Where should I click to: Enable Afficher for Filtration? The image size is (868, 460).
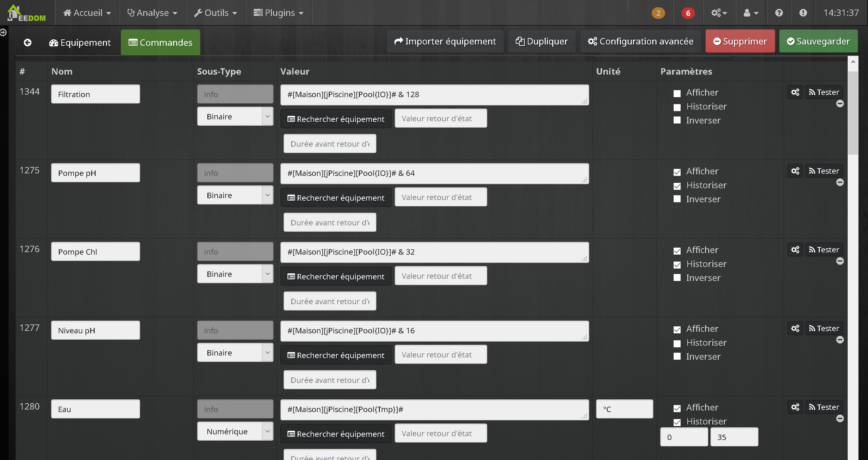tap(677, 93)
